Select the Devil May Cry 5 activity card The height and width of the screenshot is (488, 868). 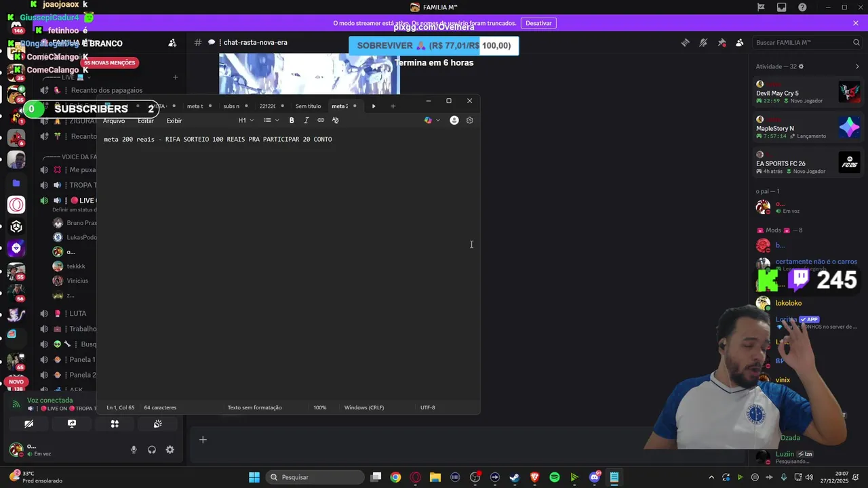pyautogui.click(x=807, y=93)
